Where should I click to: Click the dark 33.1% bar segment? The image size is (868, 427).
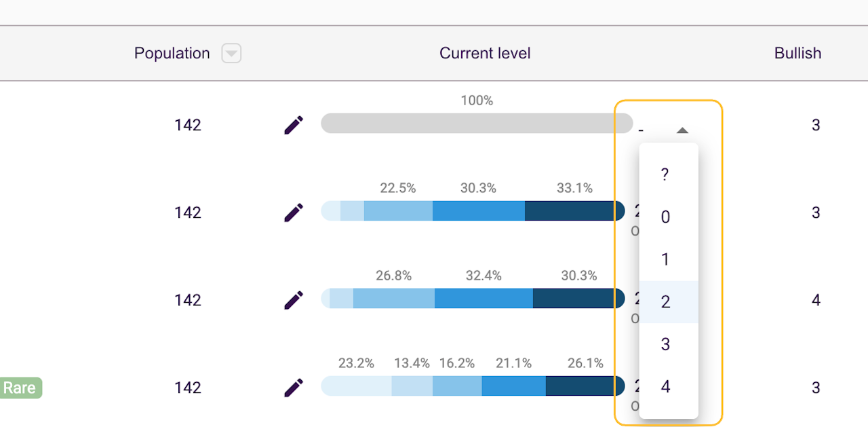574,211
